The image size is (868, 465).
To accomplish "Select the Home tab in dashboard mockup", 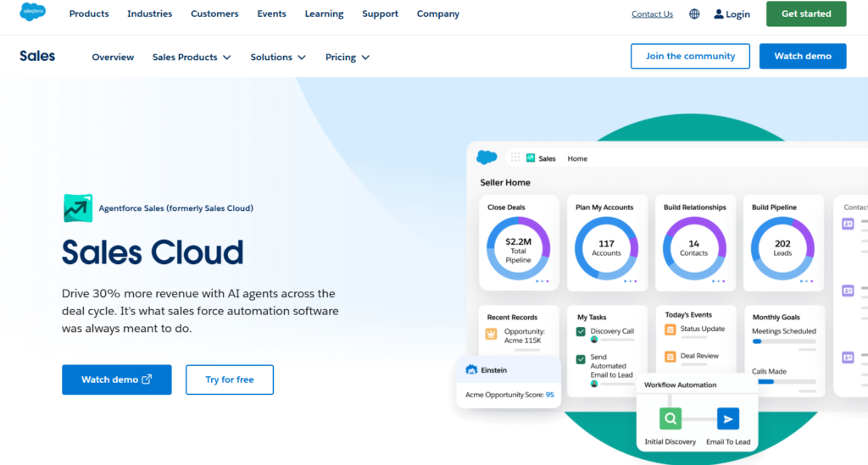I will [577, 158].
